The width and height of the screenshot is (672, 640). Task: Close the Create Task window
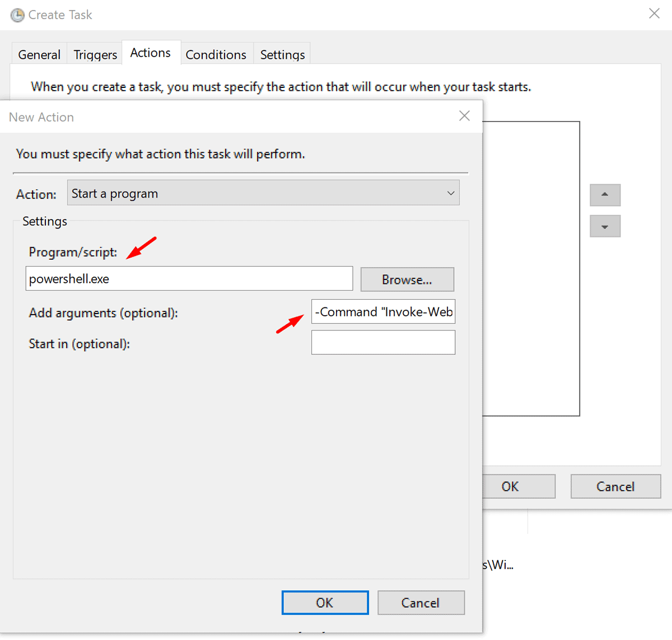tap(654, 13)
